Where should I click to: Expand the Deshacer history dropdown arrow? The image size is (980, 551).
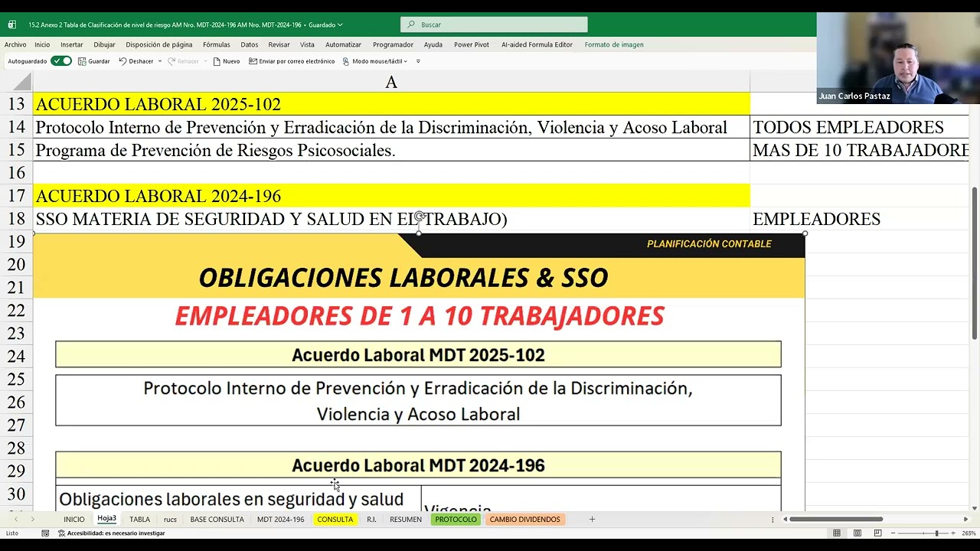(x=160, y=61)
